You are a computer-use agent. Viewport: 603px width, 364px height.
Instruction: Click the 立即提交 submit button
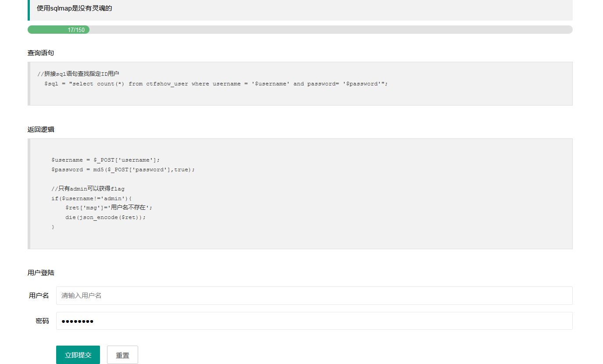coord(78,355)
